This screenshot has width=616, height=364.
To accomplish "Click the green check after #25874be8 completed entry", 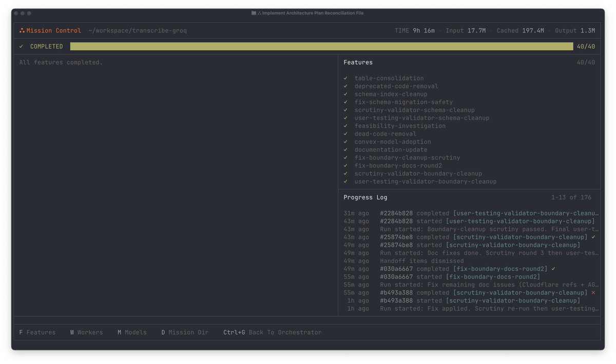I will (x=593, y=237).
